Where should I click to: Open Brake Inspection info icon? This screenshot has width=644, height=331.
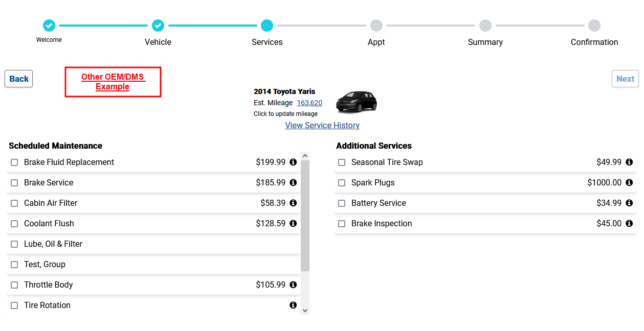[x=629, y=224]
